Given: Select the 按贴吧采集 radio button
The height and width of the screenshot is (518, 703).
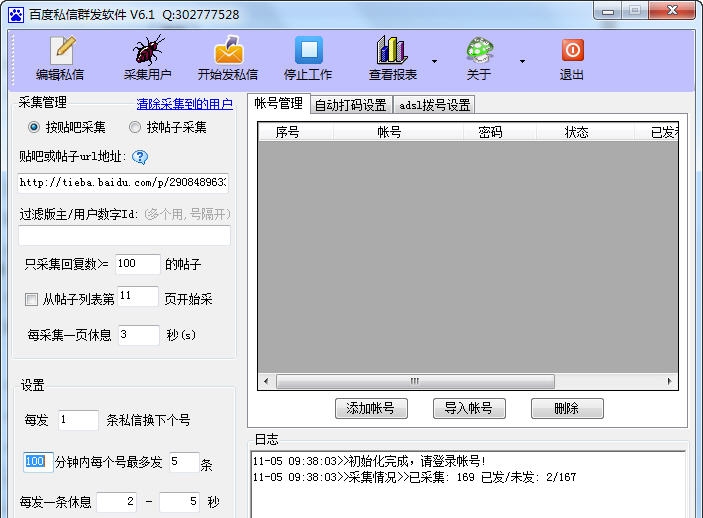Looking at the screenshot, I should [x=35, y=128].
